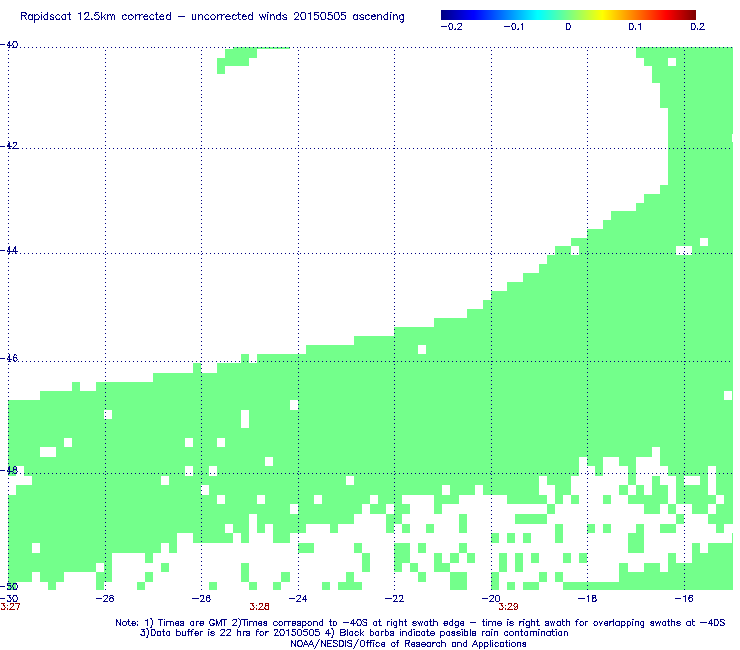Click the -20 longitude axis label
Screen dimensions: 740x650
point(491,599)
